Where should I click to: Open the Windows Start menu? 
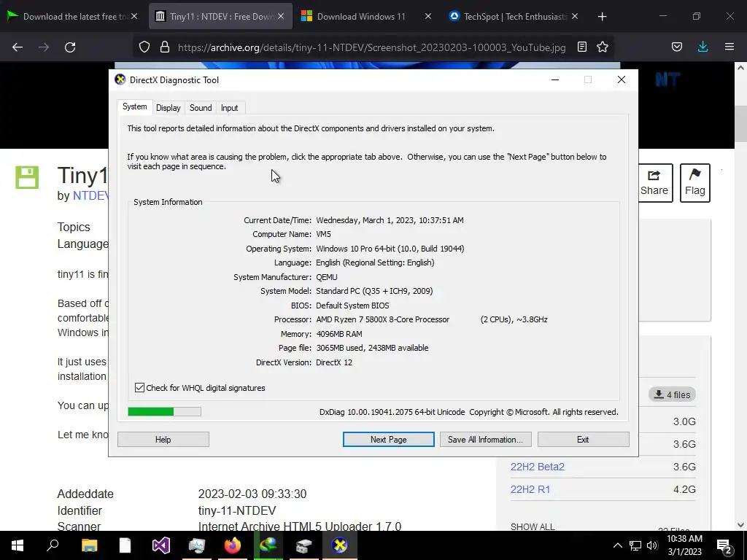(18, 545)
